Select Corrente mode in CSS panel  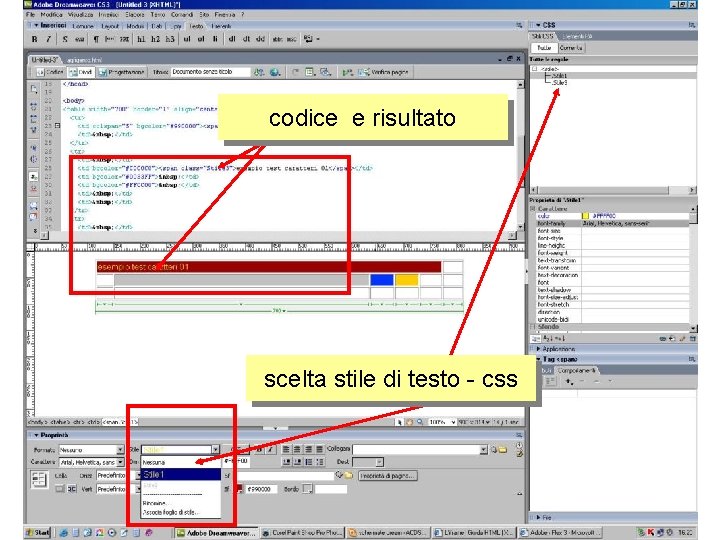click(x=571, y=48)
